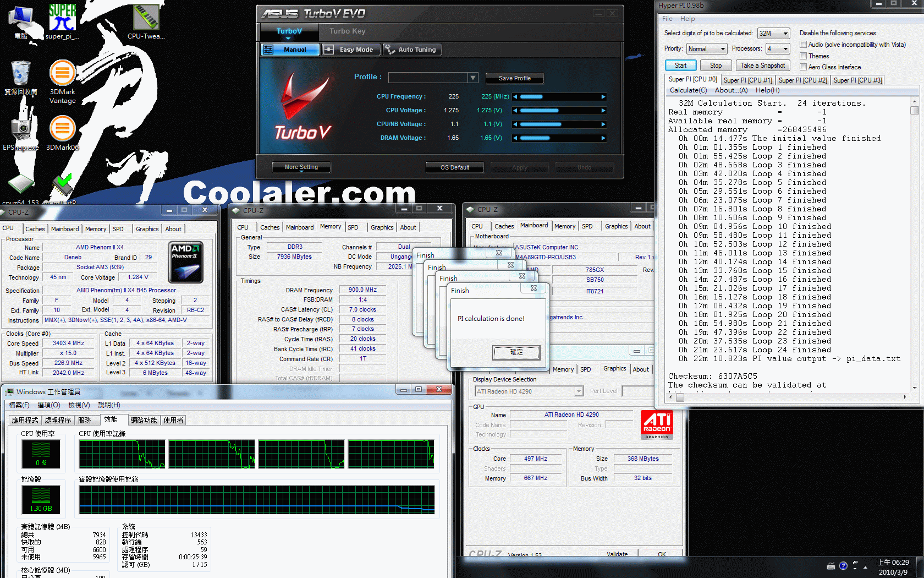The image size is (924, 578).
Task: Click the help icon in system tray
Action: (843, 566)
